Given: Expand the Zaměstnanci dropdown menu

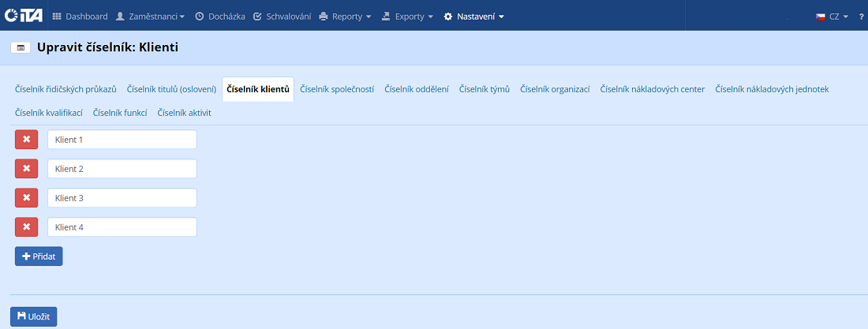Looking at the screenshot, I should coord(150,17).
